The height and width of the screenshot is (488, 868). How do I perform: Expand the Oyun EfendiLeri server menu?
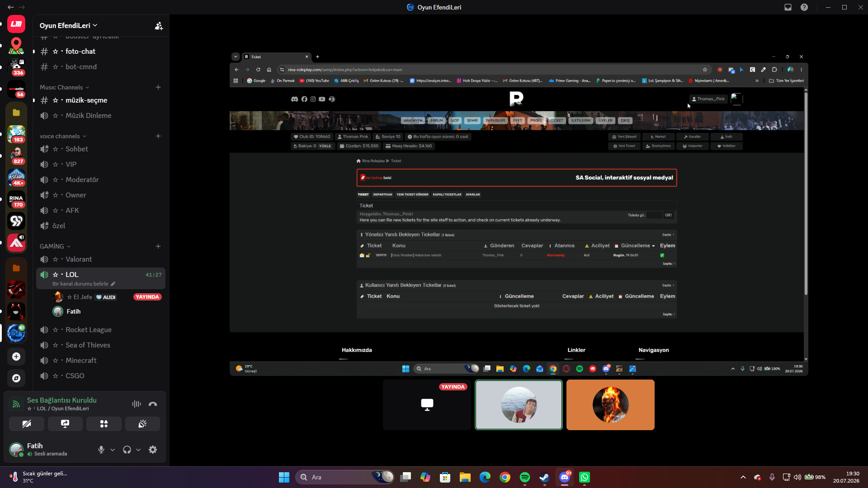[x=69, y=26]
